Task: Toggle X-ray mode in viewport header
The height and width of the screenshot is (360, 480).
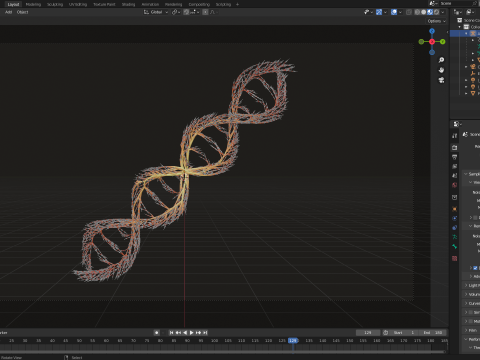Action: [409, 12]
